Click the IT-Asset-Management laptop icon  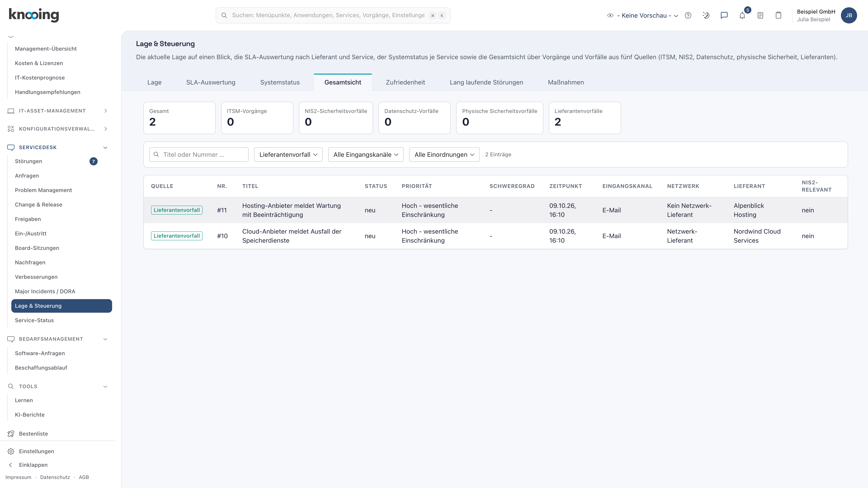pyautogui.click(x=11, y=111)
